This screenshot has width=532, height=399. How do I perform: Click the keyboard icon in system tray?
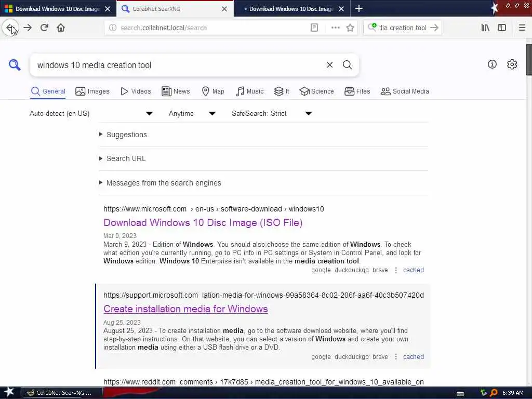click(460, 394)
